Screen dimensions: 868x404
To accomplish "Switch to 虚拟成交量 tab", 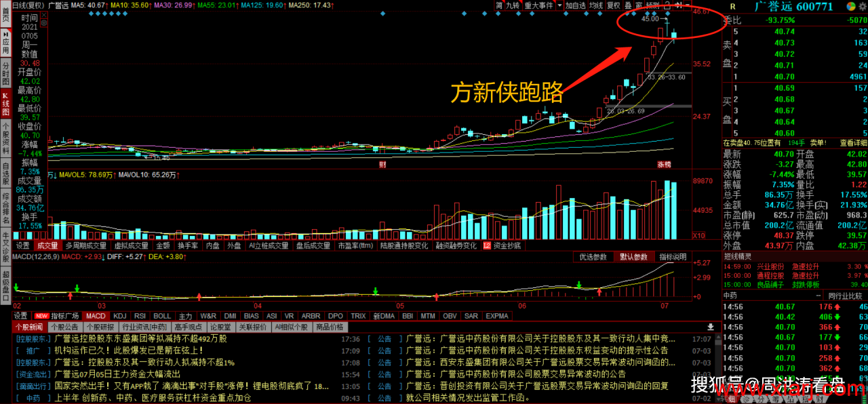I will coord(132,245).
